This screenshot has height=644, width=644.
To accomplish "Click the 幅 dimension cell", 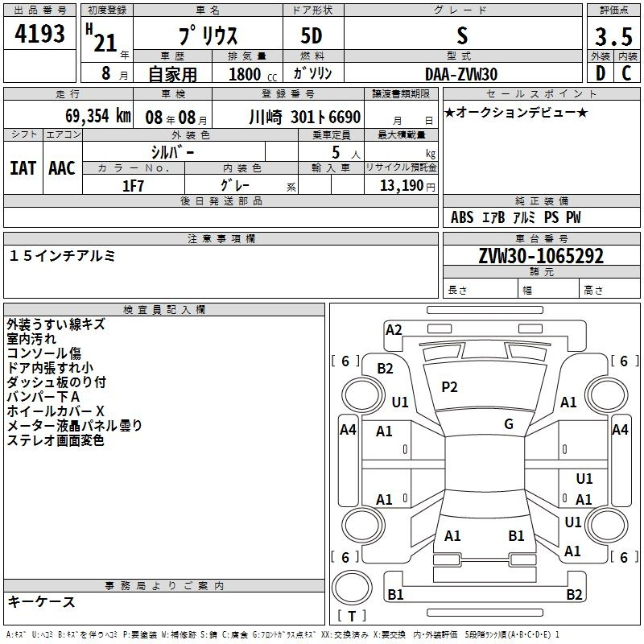I will (548, 288).
